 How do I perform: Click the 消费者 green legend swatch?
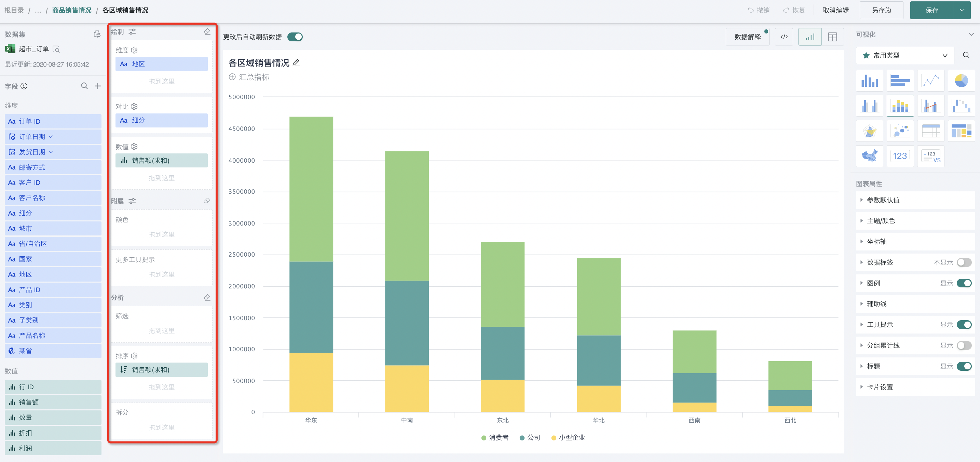(x=484, y=438)
